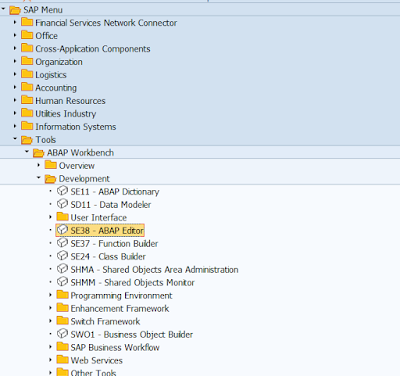
Task: Click the Programming Environment folder icon
Action: coord(62,295)
